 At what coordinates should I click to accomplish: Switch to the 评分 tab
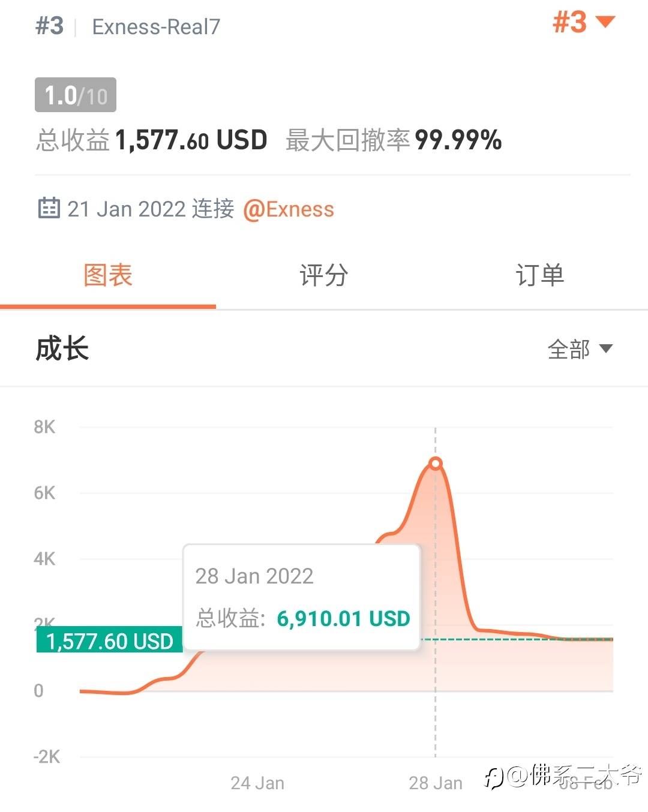(324, 275)
